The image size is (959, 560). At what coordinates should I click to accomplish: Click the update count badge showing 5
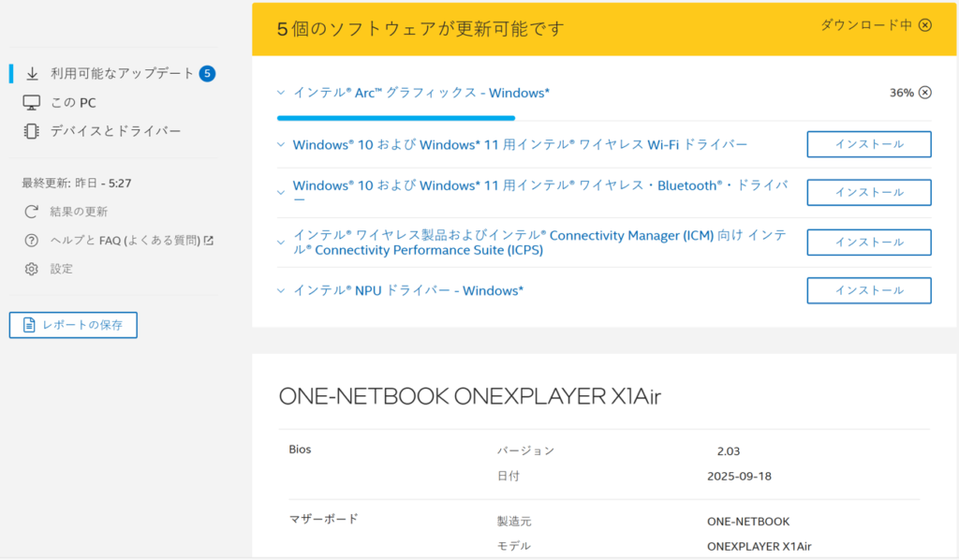(x=207, y=73)
